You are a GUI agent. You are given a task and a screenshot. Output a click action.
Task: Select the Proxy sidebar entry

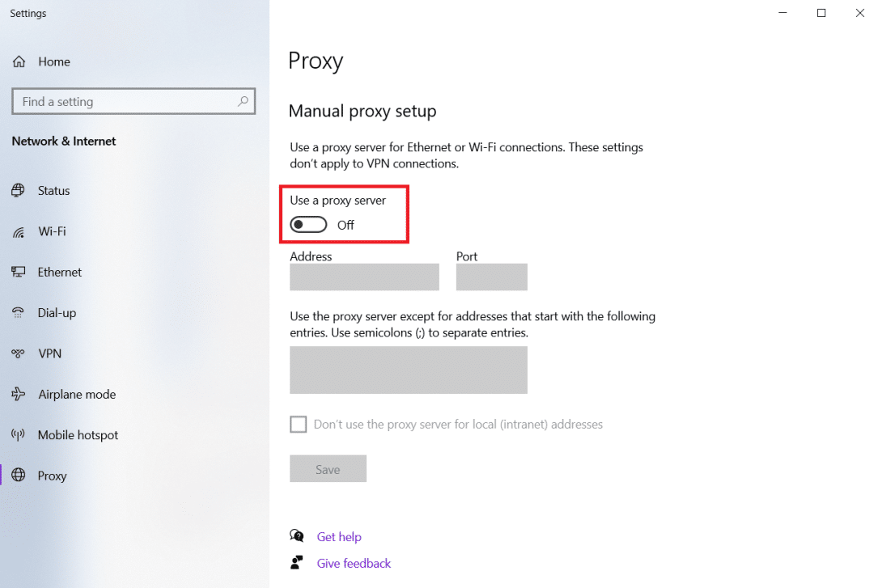pos(52,476)
